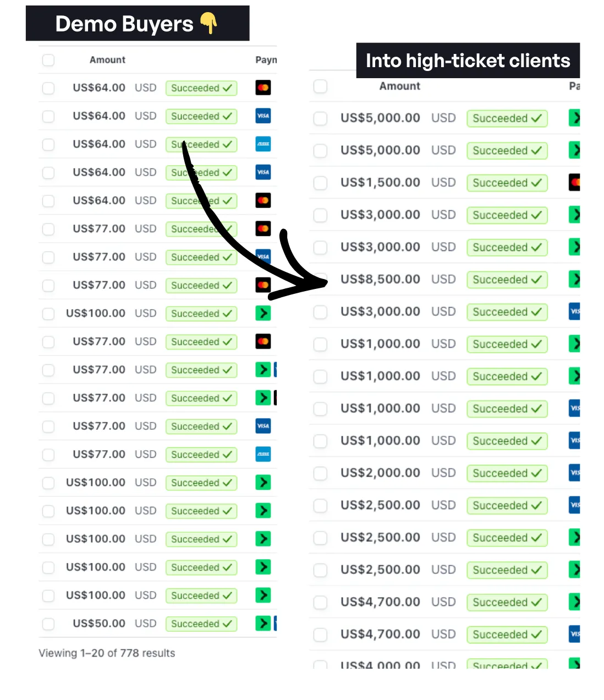Click the Mastercard icon in the first US$64.00 row
This screenshot has height=700, width=604.
click(263, 87)
